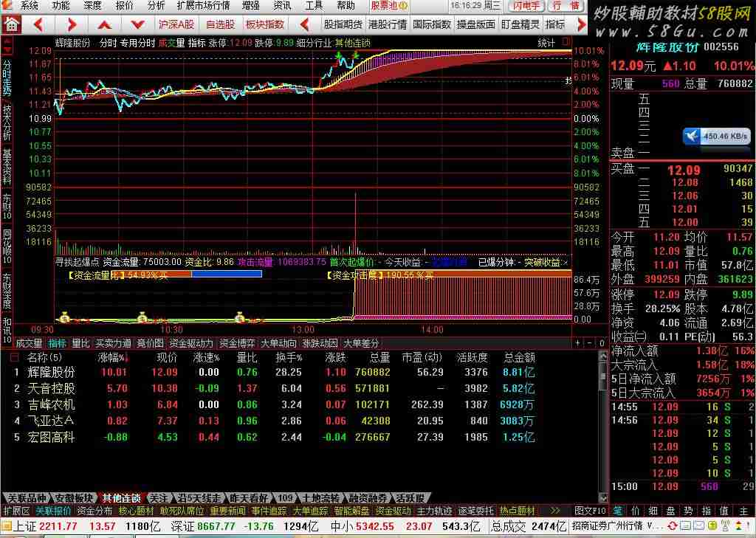Click first money bag marker on indicator chart
This screenshot has width=756, height=538.
[65, 317]
